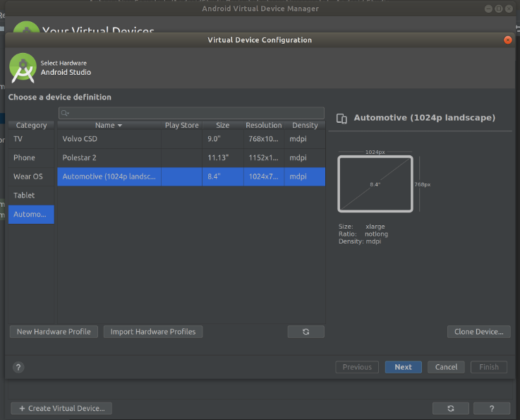Select the Phone category

(31, 157)
